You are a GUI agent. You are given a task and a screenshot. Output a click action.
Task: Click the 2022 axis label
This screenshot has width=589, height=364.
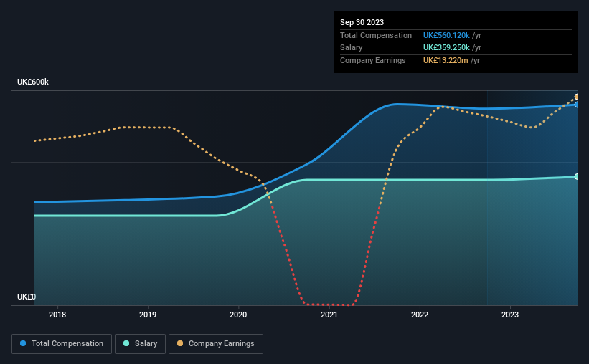point(420,315)
